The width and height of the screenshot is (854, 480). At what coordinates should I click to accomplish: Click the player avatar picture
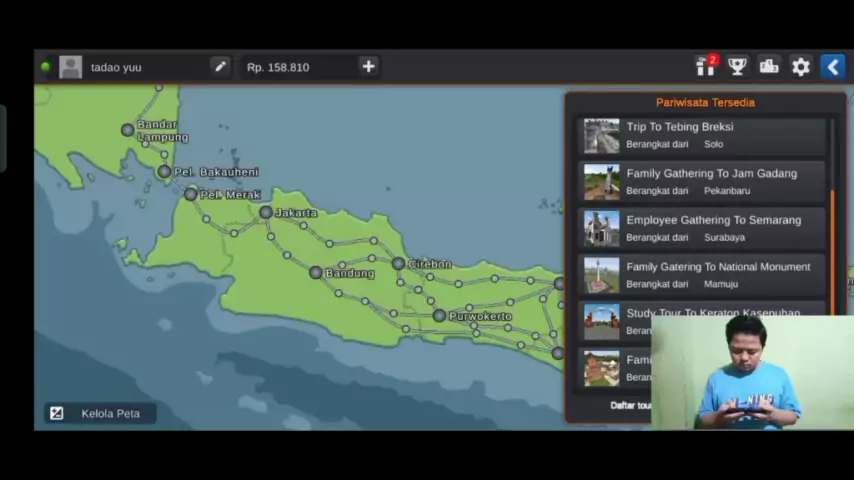coord(70,67)
